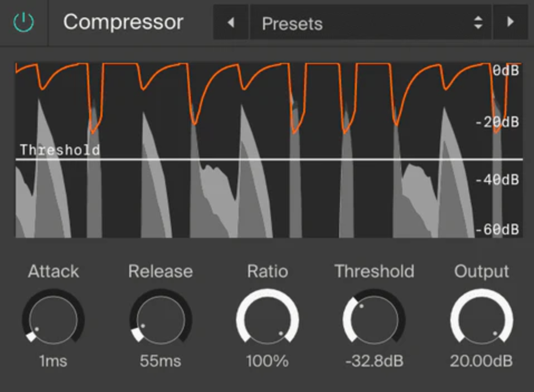Click the up/down preset stepper arrows
Viewport: 534px width, 392px height.
[x=478, y=23]
